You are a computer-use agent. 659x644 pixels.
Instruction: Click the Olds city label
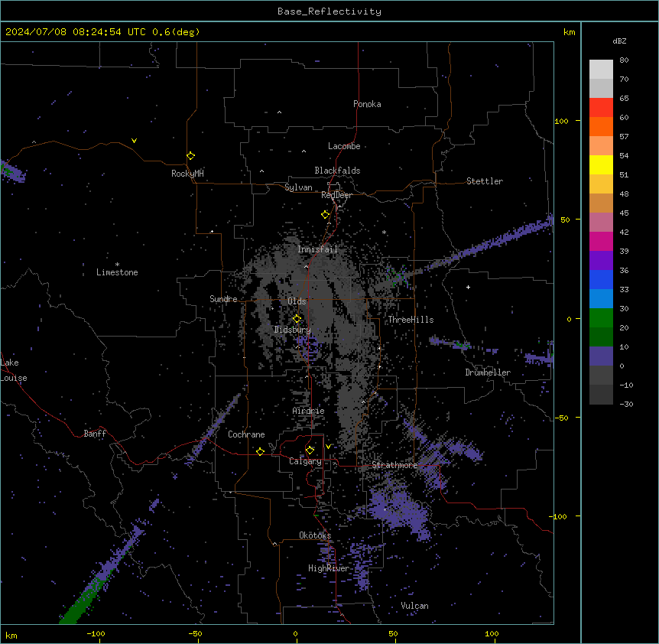(x=297, y=301)
